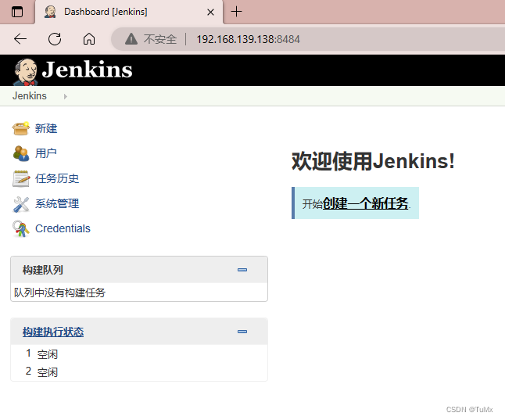Reload the page with refresh icon
505x420 pixels.
55,39
